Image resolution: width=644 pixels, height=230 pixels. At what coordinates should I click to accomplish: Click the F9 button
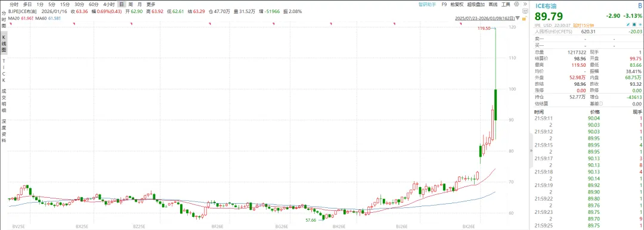point(444,5)
